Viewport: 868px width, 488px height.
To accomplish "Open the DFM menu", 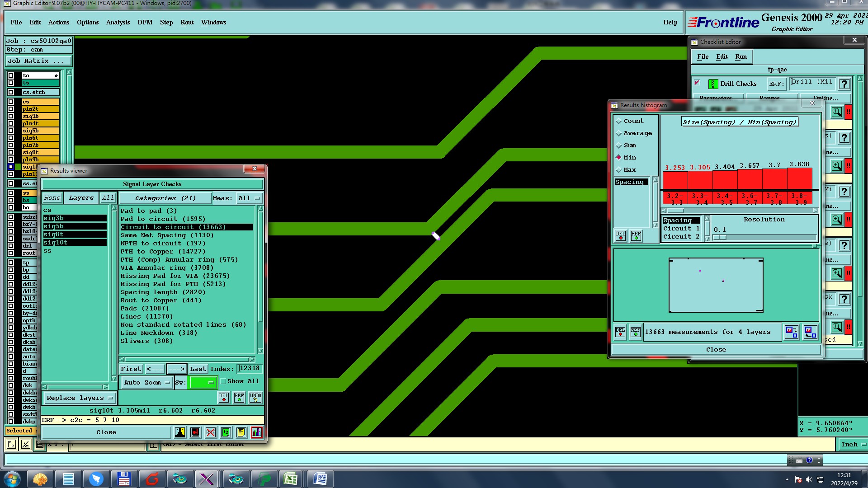I will tap(145, 22).
